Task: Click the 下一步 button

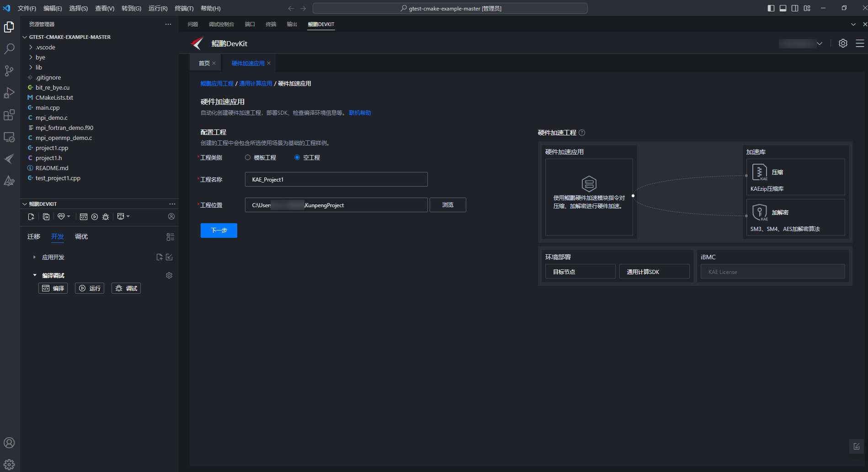Action: [219, 231]
